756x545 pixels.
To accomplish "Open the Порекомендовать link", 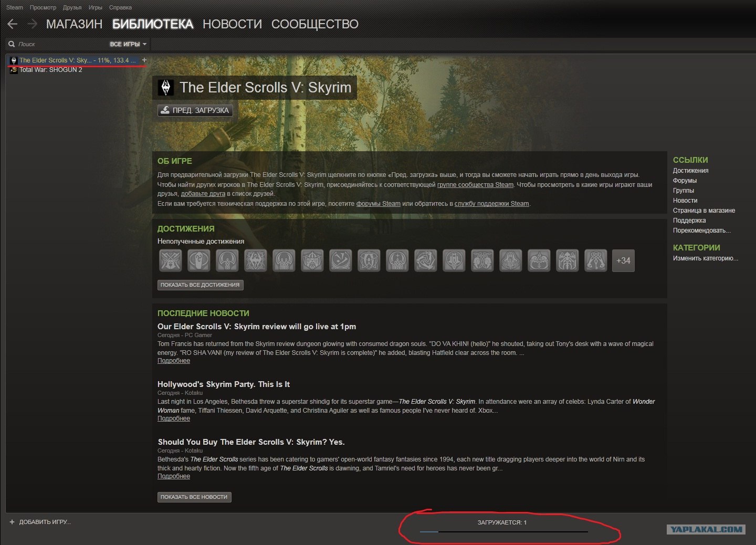I will [x=702, y=230].
